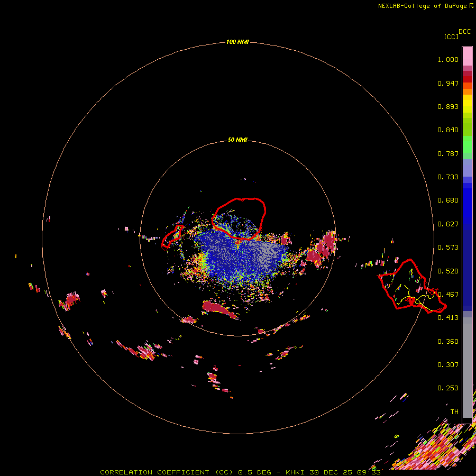This screenshot has width=476, height=476.
Task: Click the 0.947 value on color scale
Action: click(448, 83)
